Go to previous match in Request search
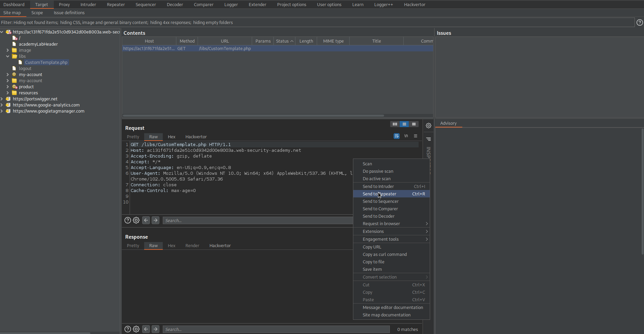The width and height of the screenshot is (644, 334). tap(146, 220)
